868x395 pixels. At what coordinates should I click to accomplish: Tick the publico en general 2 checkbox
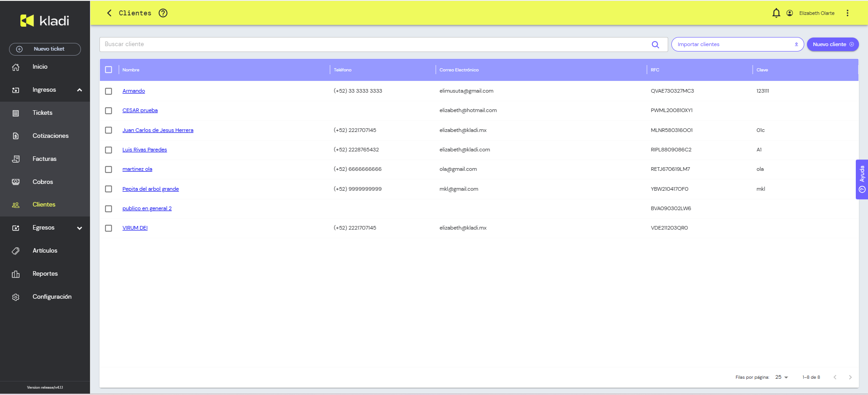coord(108,209)
